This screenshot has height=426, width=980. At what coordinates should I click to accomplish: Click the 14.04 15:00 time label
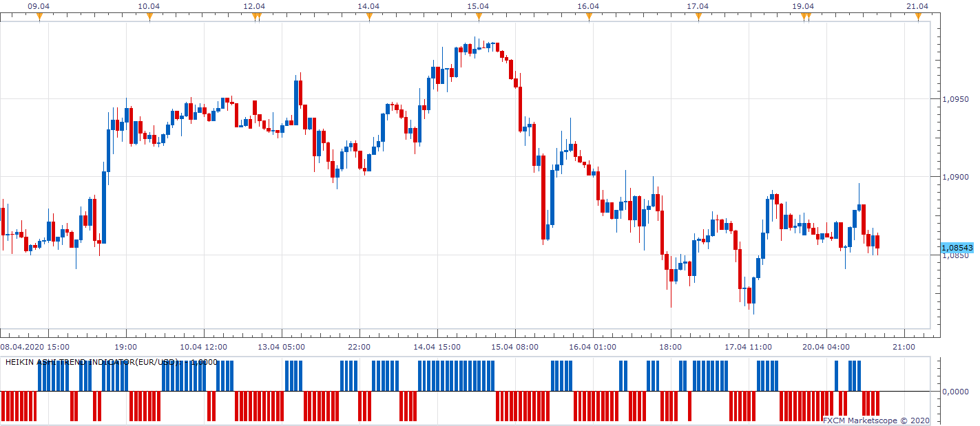(437, 347)
